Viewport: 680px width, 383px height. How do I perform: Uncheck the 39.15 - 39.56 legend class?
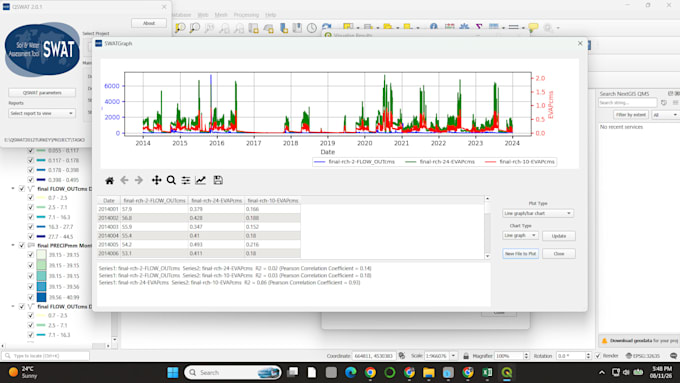(x=30, y=286)
